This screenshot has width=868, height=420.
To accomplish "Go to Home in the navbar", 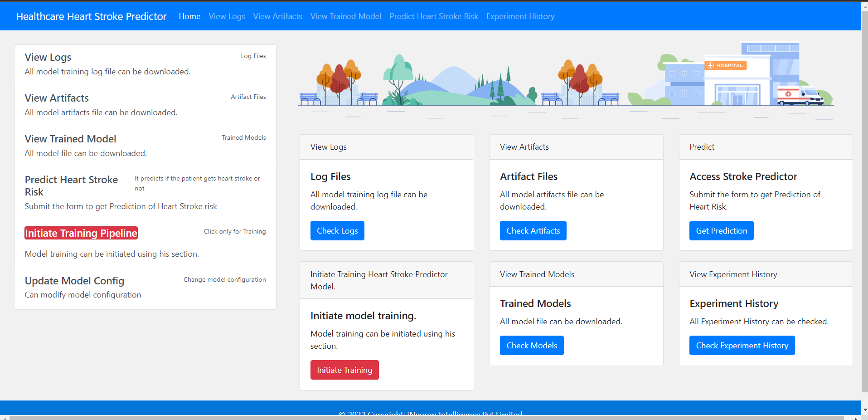I will (x=189, y=16).
